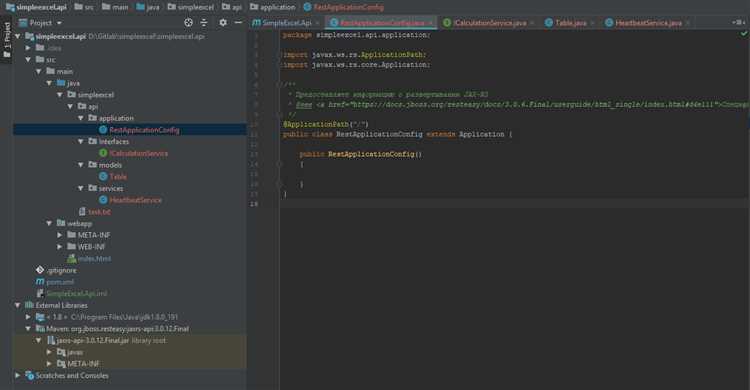
Task: Expand the javax package in jar
Action: [x=49, y=352]
